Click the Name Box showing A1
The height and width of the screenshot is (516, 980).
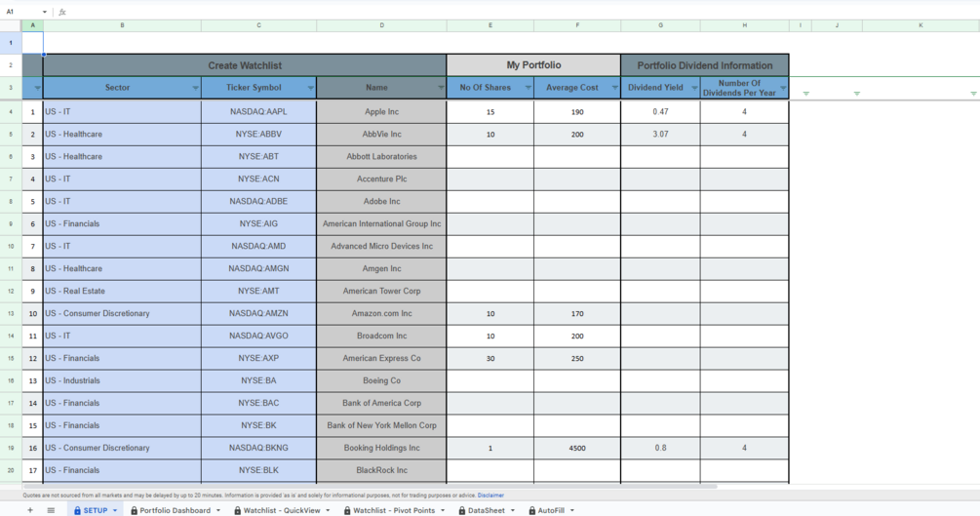[20, 12]
